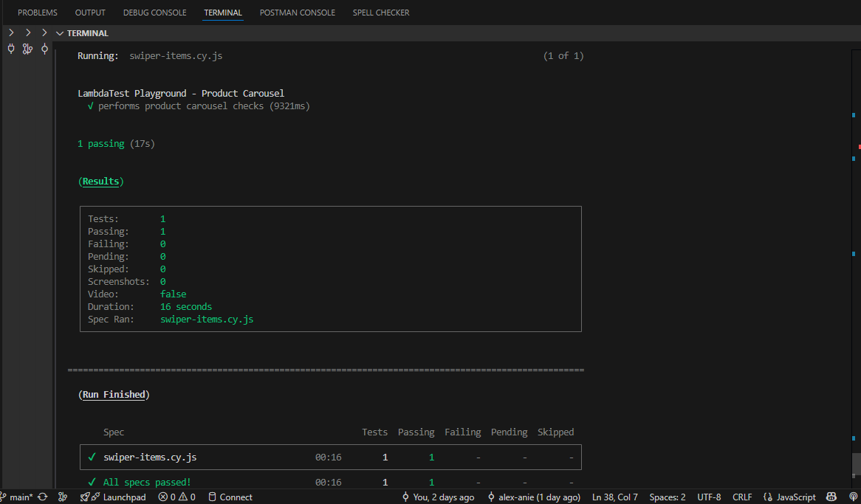This screenshot has height=504, width=861.
Task: Click '00:16' in swiper-items.cy.js row
Action: click(x=329, y=457)
